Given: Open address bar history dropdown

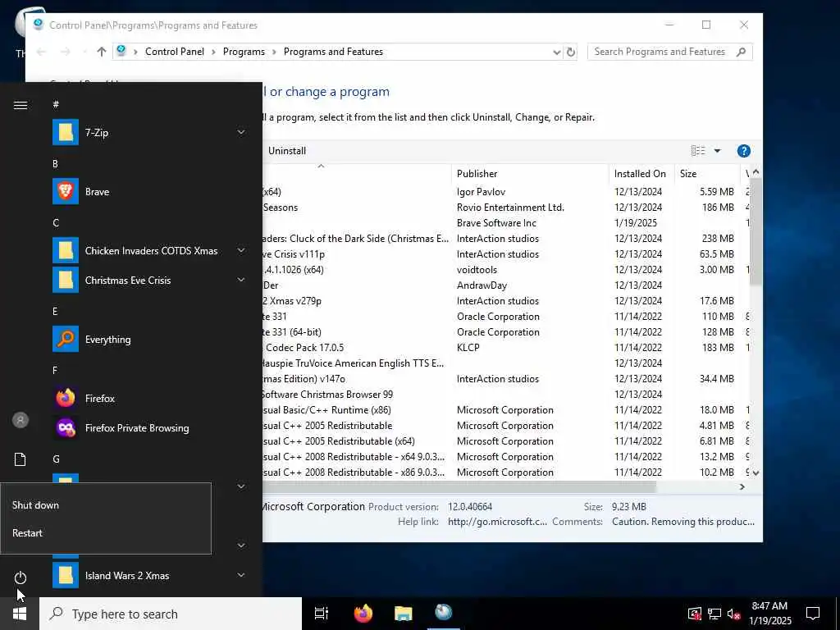Looking at the screenshot, I should pos(557,52).
